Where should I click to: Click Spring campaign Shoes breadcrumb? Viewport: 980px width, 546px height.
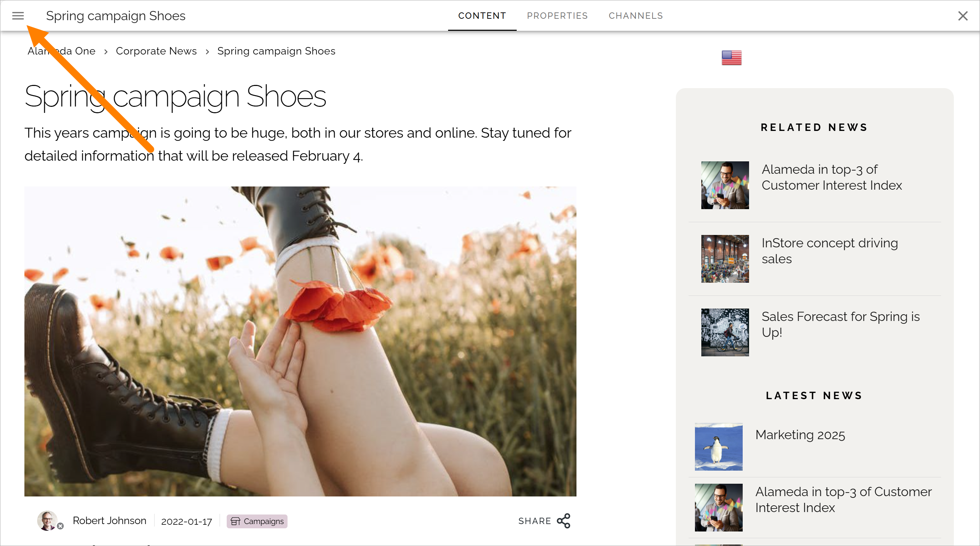coord(276,51)
